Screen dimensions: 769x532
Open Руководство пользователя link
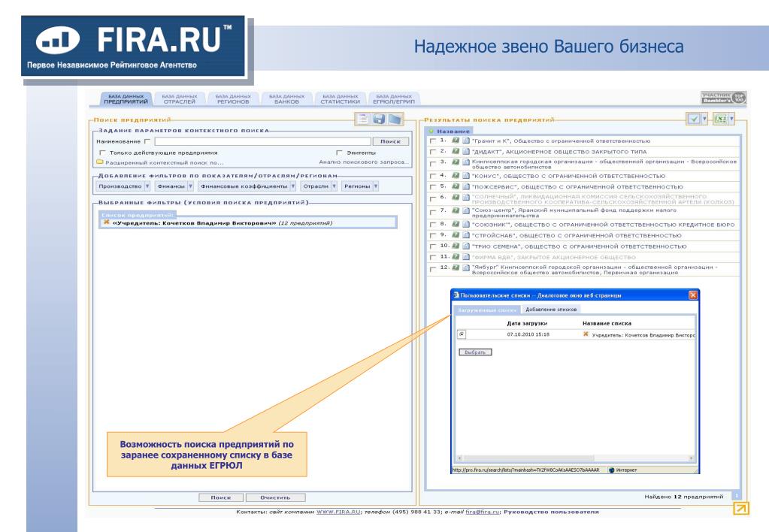pos(551,512)
